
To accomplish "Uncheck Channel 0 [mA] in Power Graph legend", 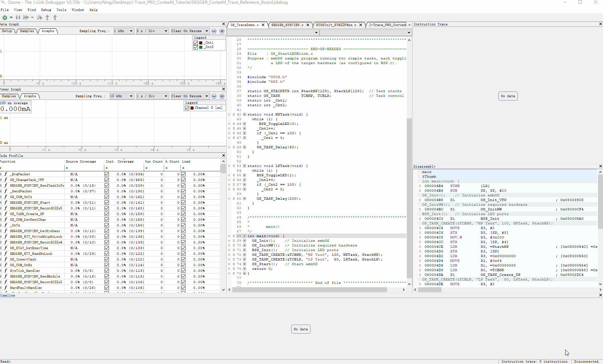I will [187, 108].
